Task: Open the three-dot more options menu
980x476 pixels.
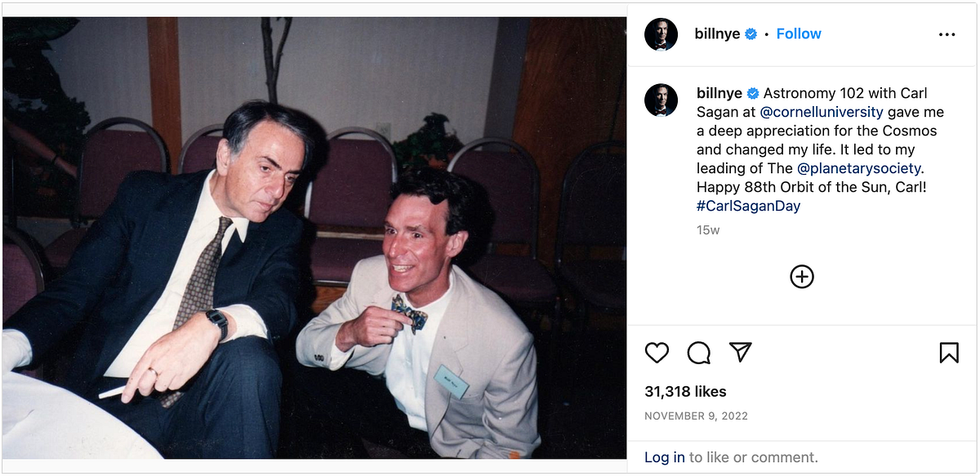Action: tap(947, 34)
